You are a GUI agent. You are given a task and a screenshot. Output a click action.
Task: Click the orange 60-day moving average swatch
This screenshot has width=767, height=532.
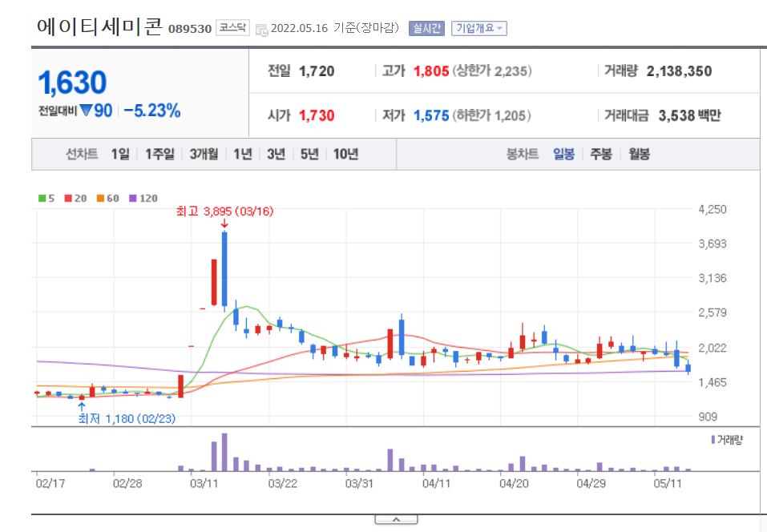point(100,198)
